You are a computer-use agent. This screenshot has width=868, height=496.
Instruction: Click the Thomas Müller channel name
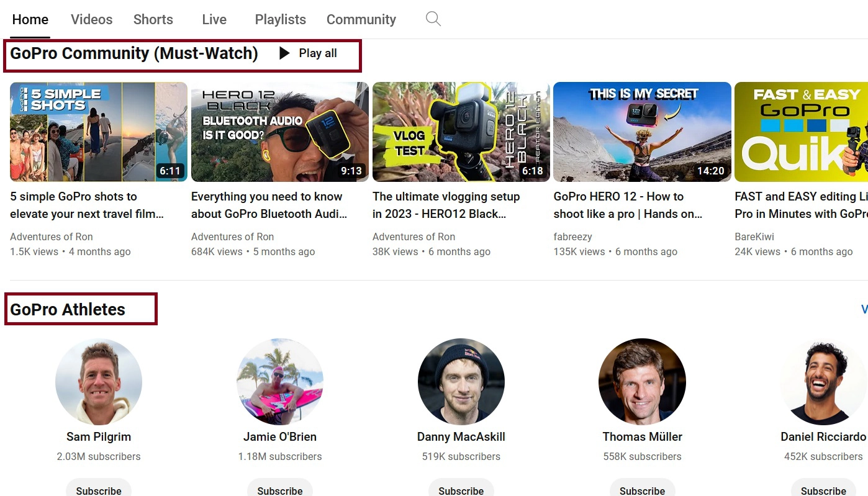642,437
